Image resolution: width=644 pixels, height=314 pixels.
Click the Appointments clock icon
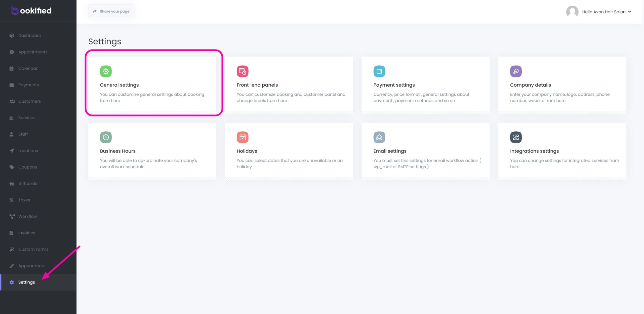[x=12, y=52]
